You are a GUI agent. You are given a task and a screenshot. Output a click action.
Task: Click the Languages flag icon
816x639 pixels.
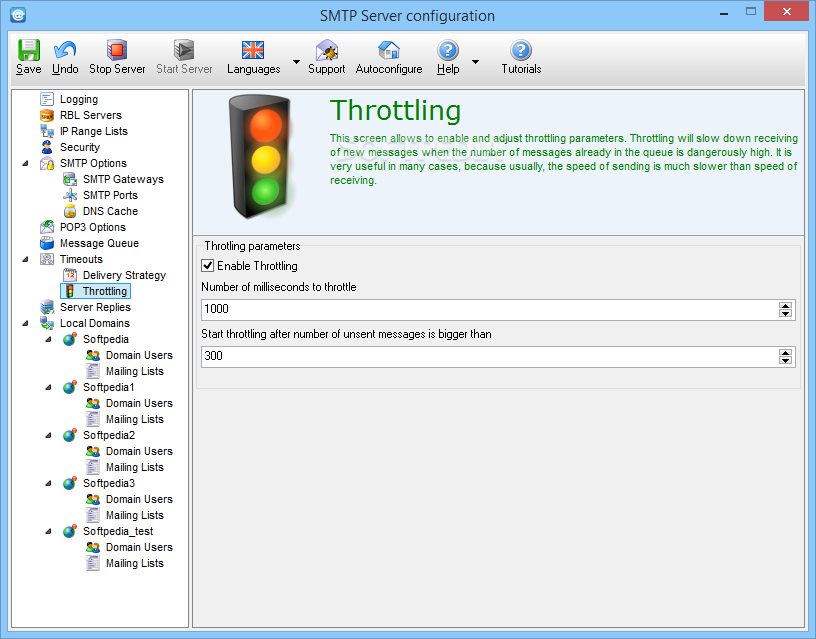coord(253,50)
